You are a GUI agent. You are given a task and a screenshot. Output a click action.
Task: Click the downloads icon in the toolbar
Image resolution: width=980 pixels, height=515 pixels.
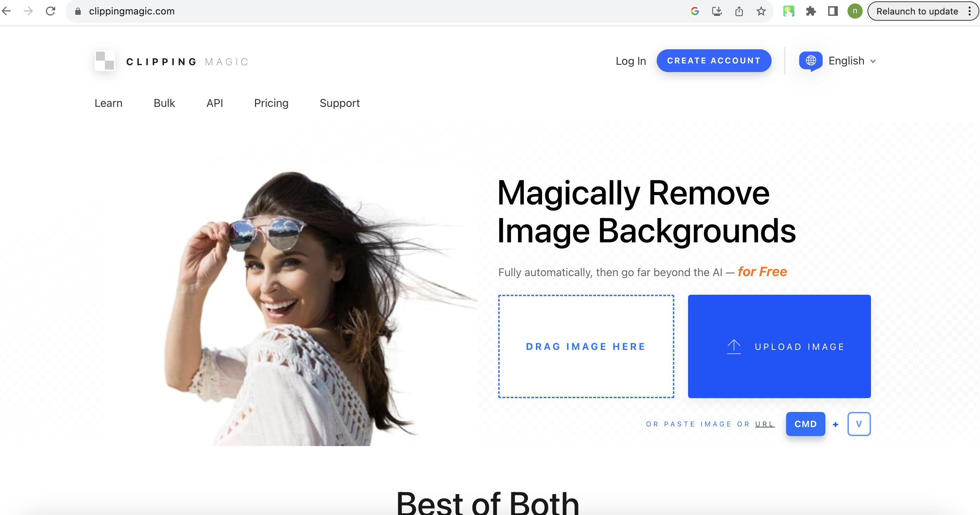click(717, 11)
